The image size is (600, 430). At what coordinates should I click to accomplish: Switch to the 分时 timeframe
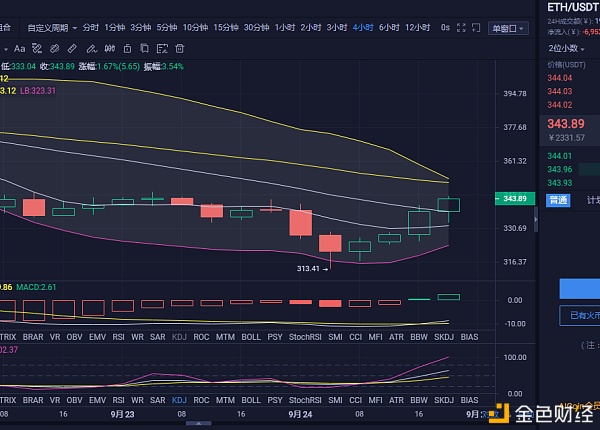91,28
